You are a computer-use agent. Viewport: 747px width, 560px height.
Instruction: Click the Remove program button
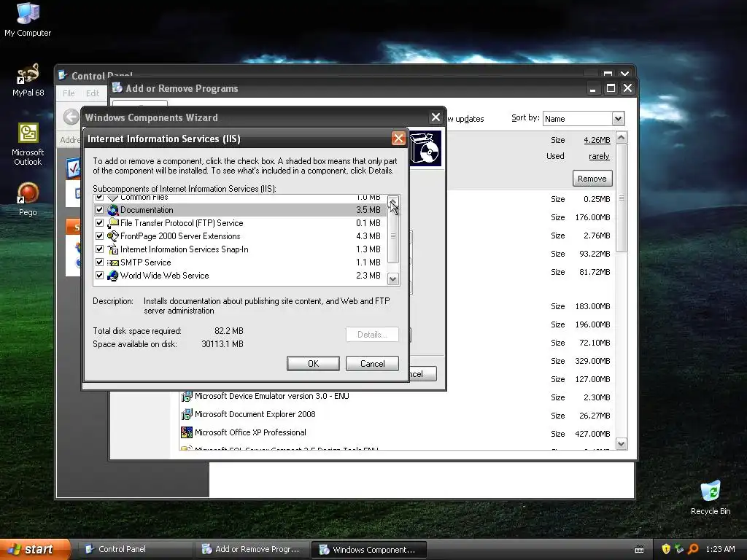coord(592,179)
